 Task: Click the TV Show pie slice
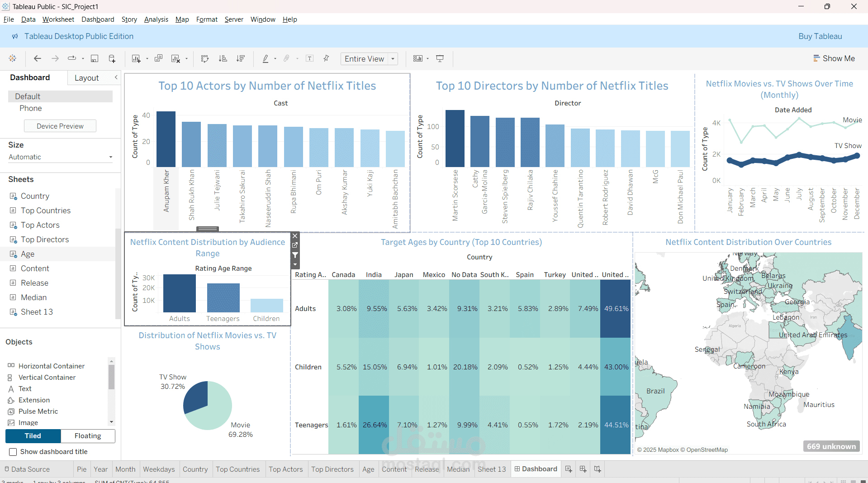pyautogui.click(x=197, y=397)
